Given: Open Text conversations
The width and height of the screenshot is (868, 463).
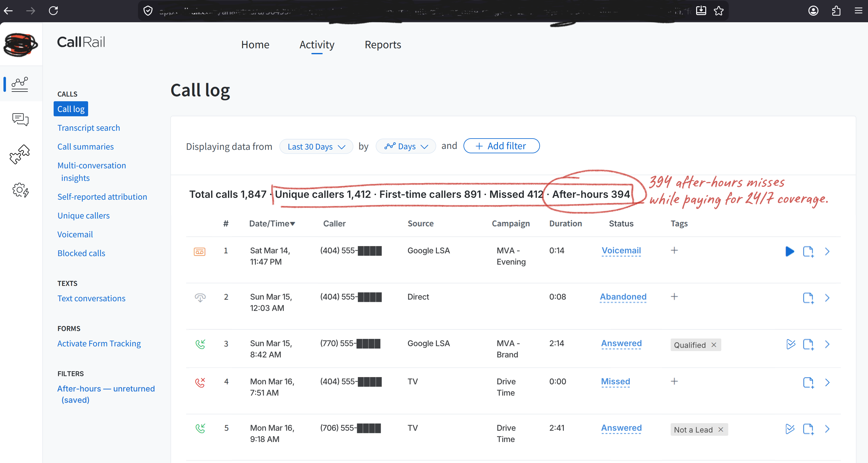Looking at the screenshot, I should tap(91, 298).
